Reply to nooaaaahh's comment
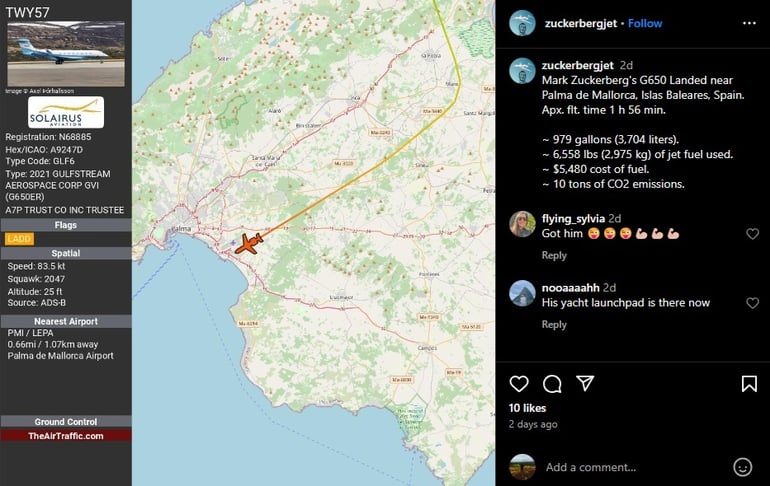The width and height of the screenshot is (770, 486). point(554,324)
